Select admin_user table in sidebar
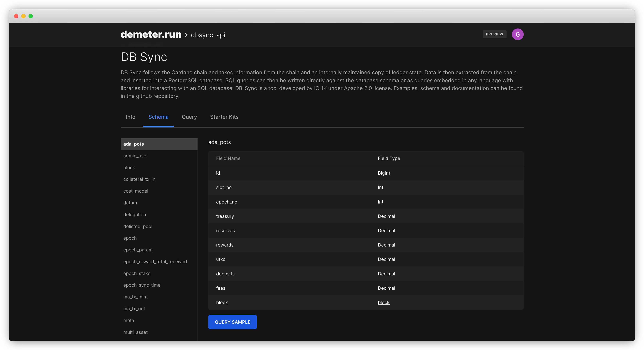 [136, 156]
